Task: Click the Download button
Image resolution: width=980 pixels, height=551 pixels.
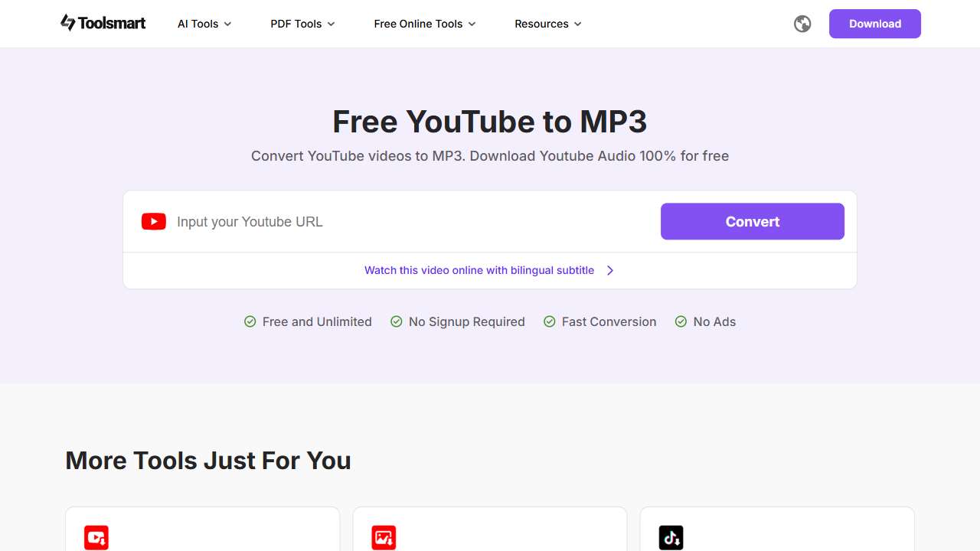Action: point(874,24)
